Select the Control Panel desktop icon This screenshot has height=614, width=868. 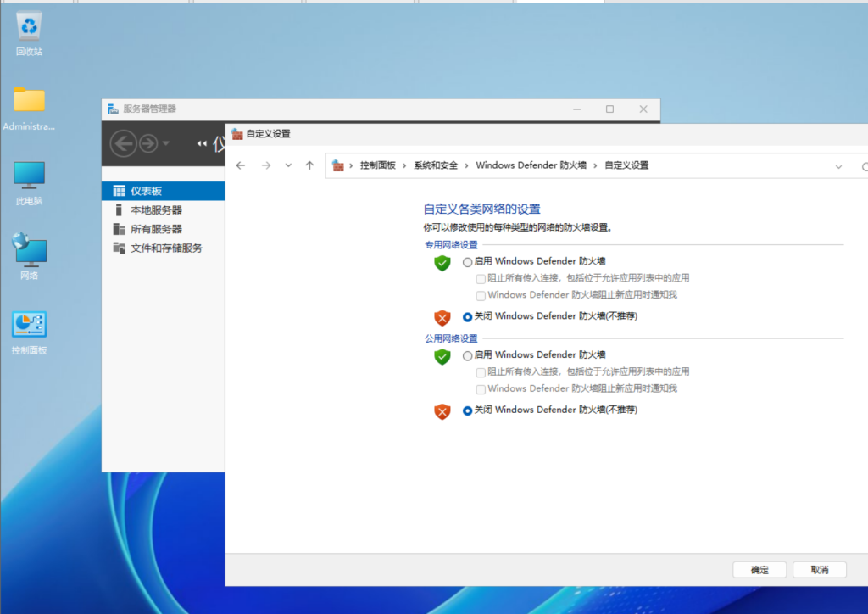(29, 332)
